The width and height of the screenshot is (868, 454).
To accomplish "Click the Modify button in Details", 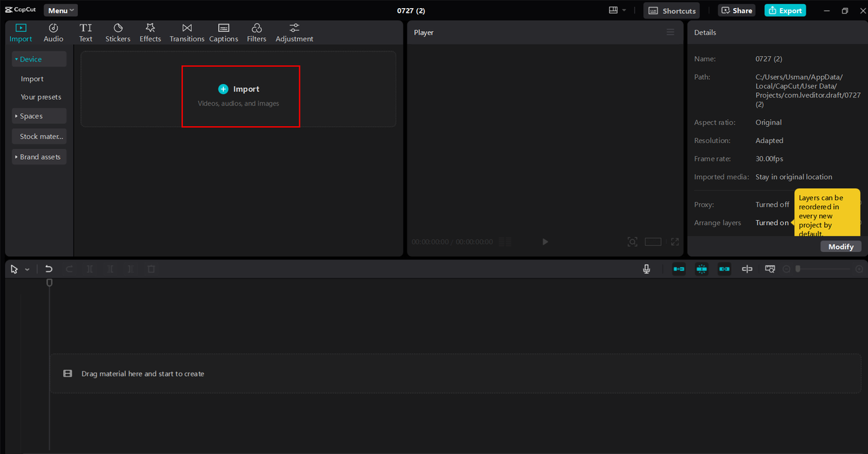I will click(841, 247).
